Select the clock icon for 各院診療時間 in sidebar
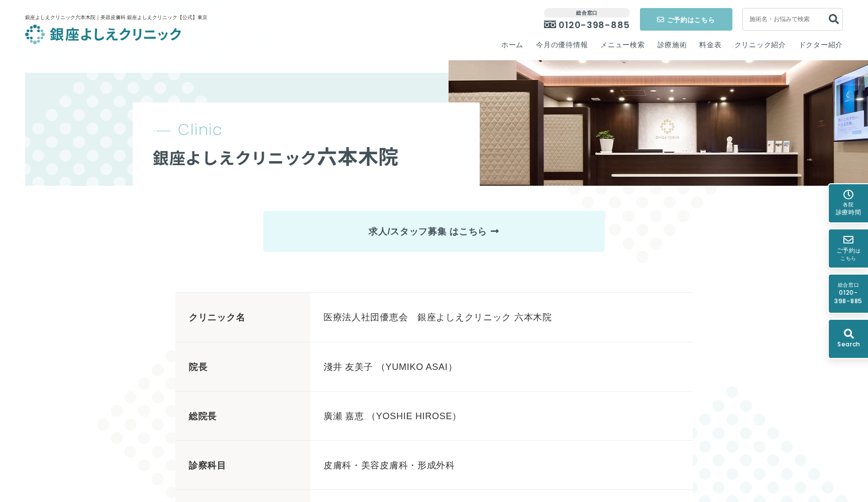 pos(848,195)
